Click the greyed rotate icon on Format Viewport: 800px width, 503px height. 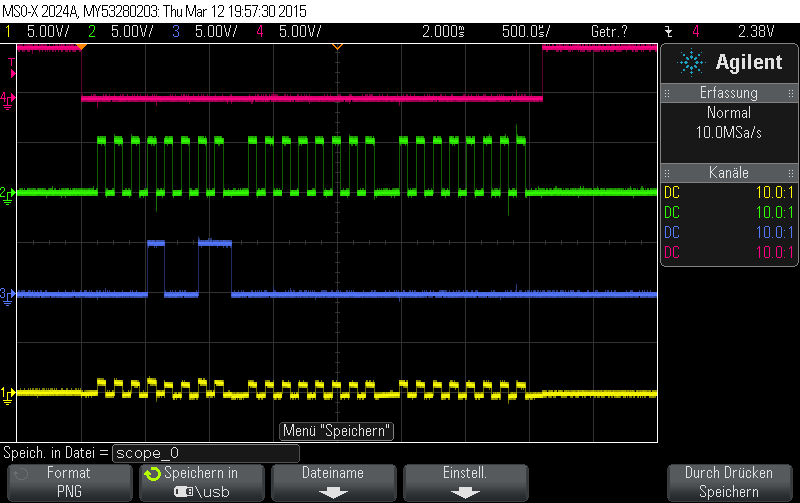click(x=20, y=474)
